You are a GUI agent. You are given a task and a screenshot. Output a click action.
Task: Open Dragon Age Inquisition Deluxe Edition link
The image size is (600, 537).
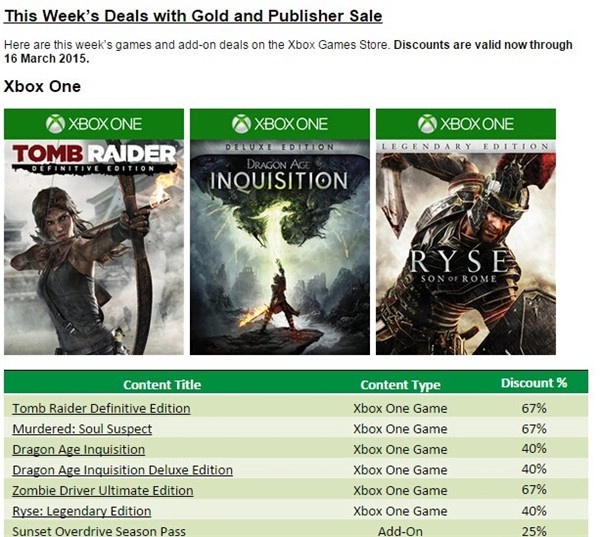(x=122, y=470)
